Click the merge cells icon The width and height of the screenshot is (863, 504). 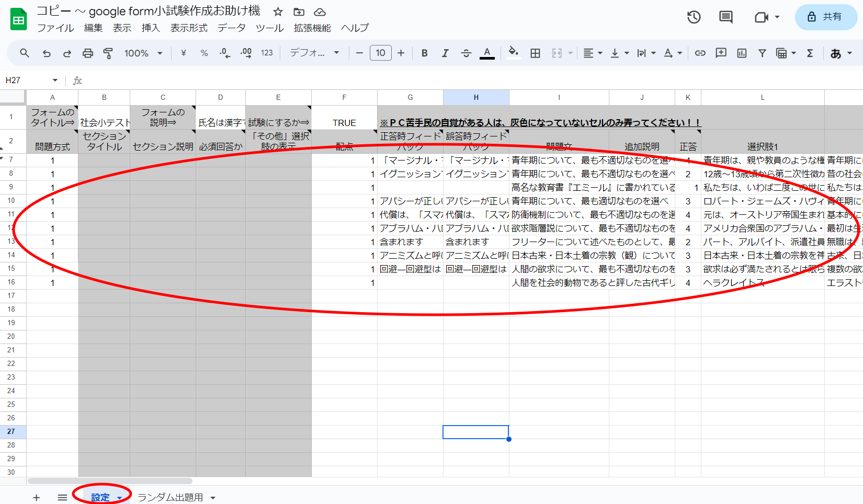click(x=557, y=53)
